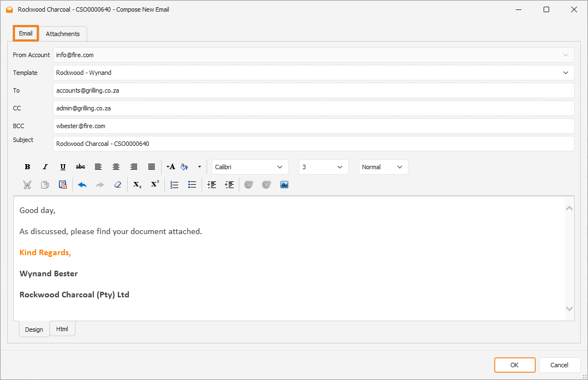Center align the text
Image resolution: width=588 pixels, height=380 pixels.
pyautogui.click(x=116, y=167)
